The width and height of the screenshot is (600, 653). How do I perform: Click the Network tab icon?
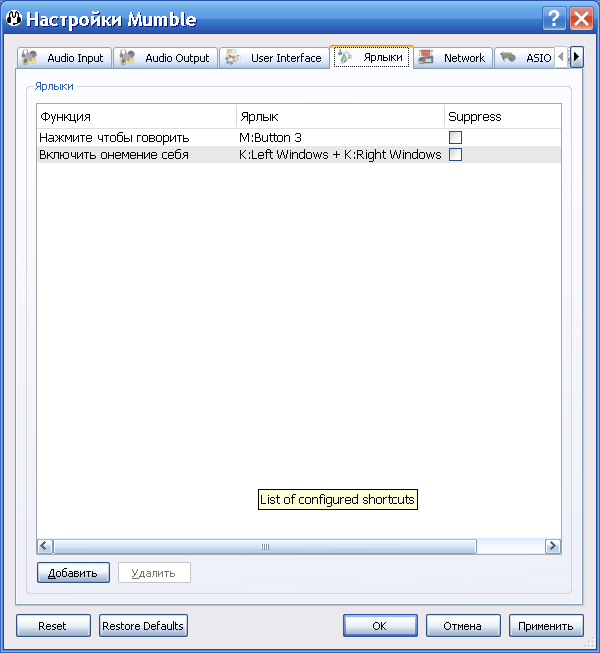426,57
